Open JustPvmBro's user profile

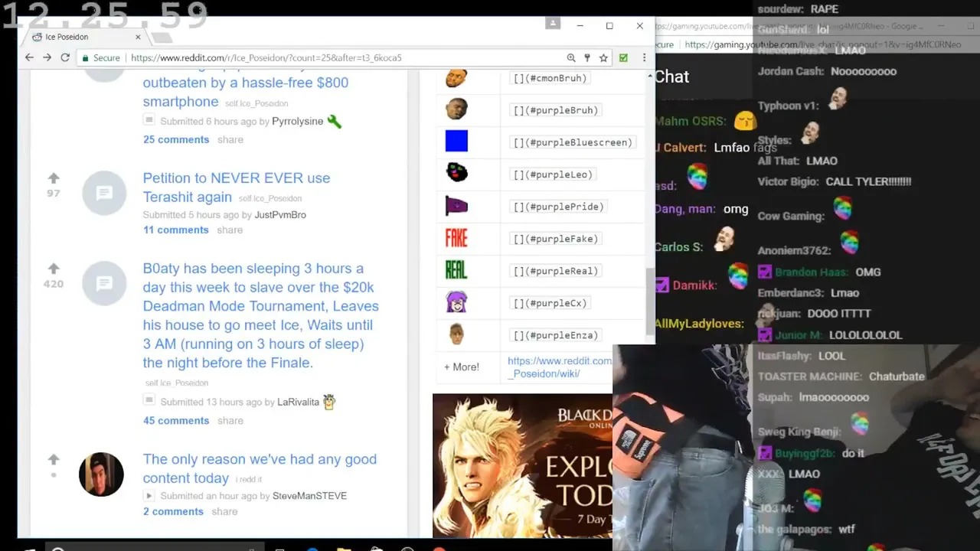click(x=280, y=214)
